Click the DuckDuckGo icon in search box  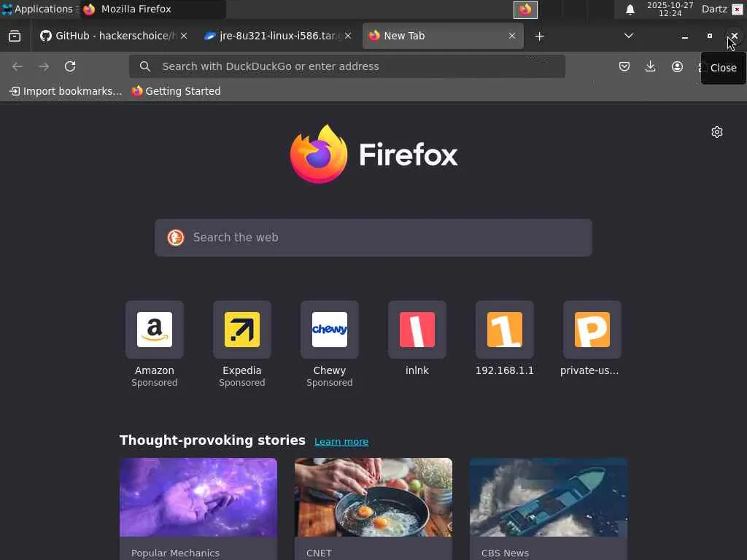[x=176, y=238]
